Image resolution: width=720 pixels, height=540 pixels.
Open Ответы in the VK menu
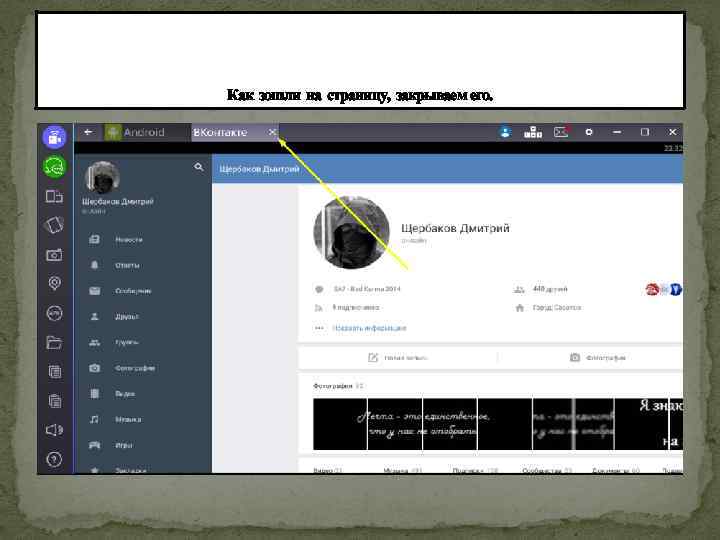pyautogui.click(x=144, y=265)
